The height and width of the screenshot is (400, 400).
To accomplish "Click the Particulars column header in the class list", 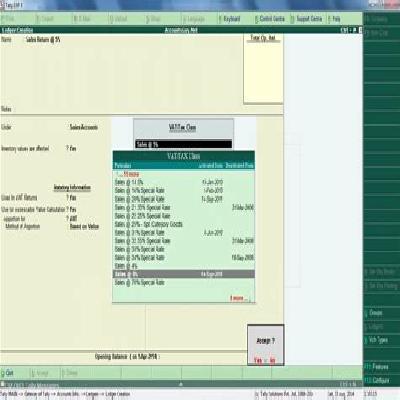I will [123, 165].
